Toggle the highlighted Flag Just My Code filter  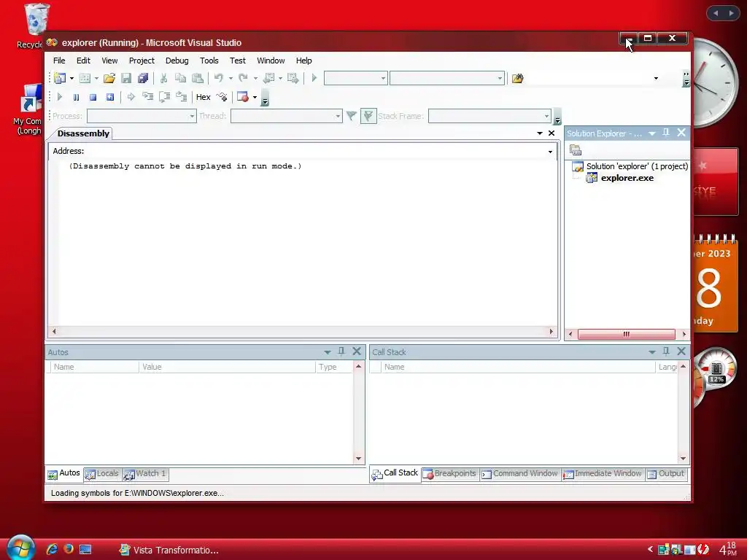tap(368, 116)
